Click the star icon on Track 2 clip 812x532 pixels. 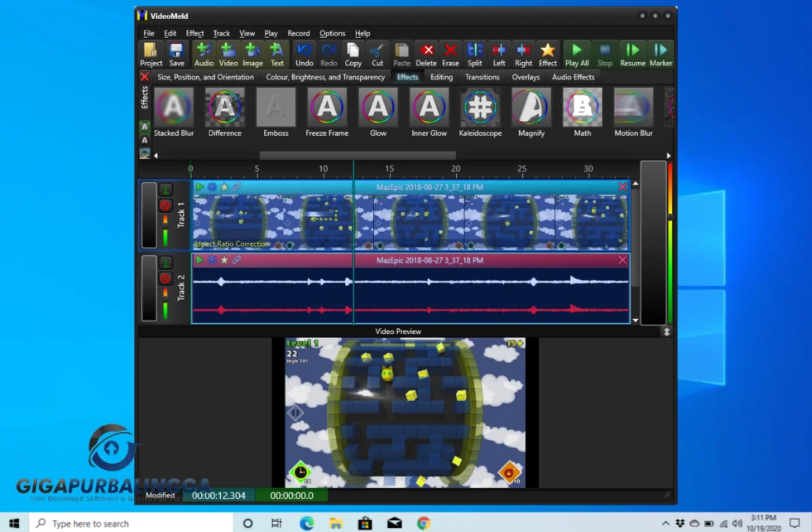pos(224,260)
